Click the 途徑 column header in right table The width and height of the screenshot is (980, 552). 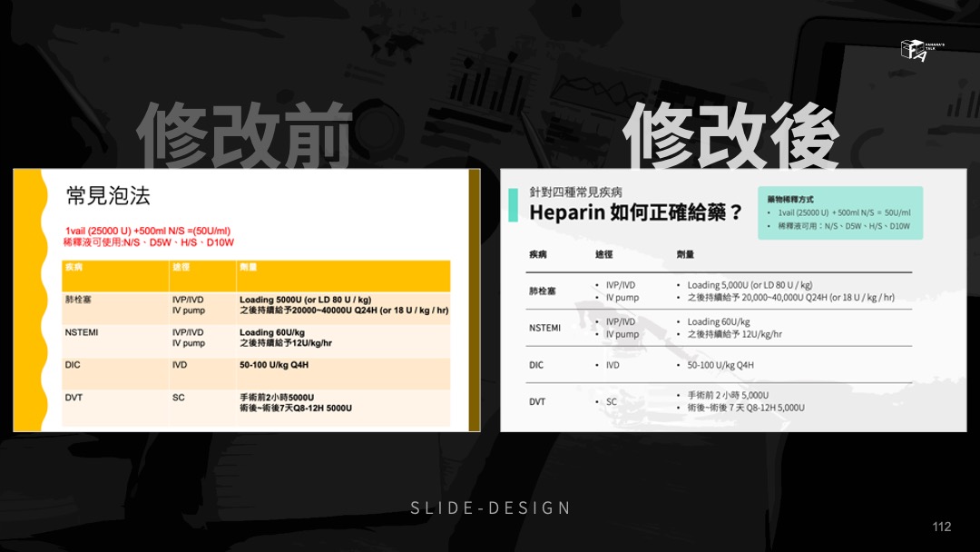click(x=604, y=255)
